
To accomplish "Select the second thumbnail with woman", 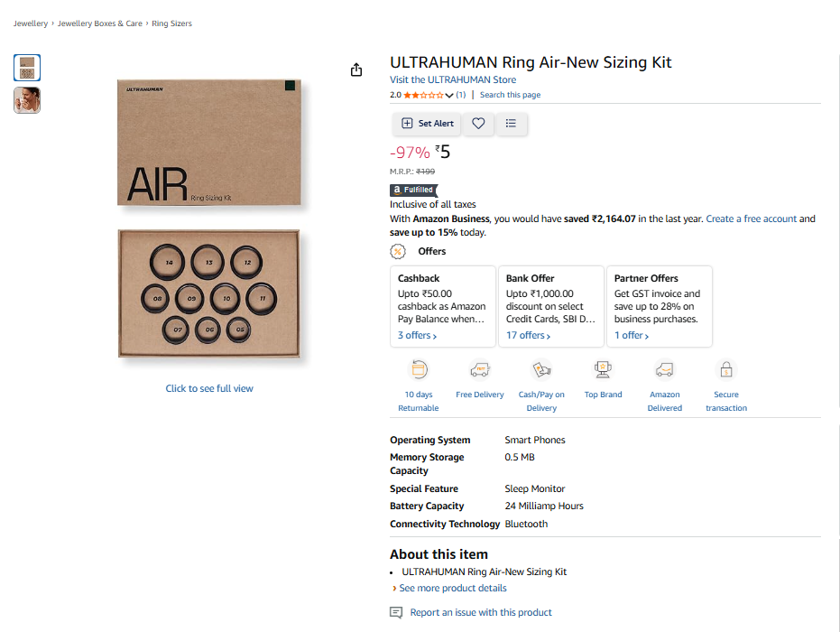I will coord(27,100).
